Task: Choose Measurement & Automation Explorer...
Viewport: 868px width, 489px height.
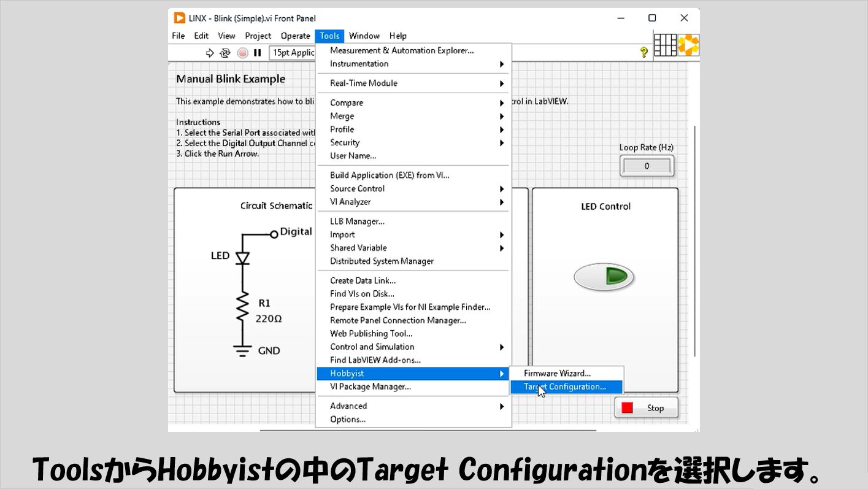Action: 413,51
